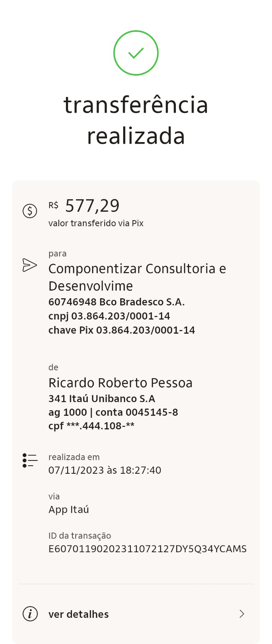Click the info circle icon

click(30, 614)
